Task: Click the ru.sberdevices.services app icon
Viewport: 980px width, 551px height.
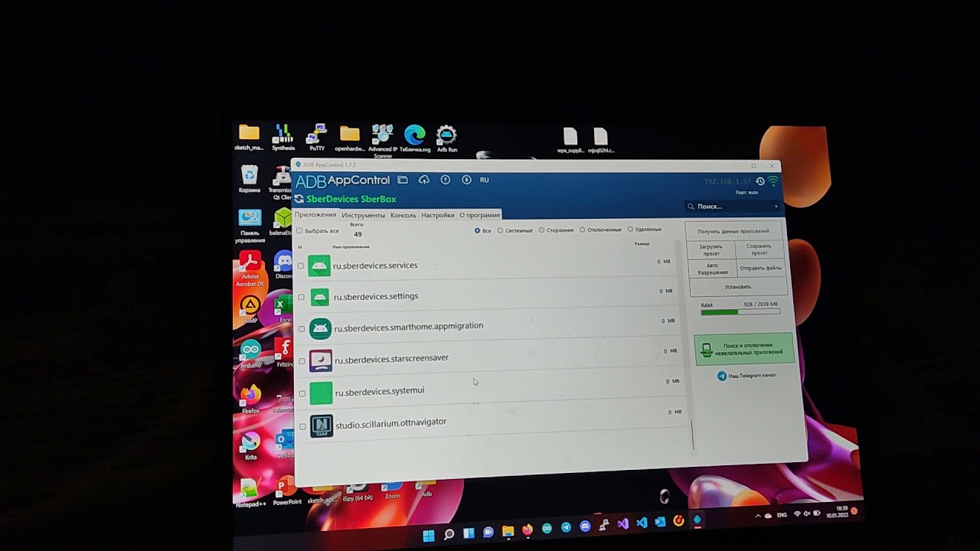Action: point(319,266)
